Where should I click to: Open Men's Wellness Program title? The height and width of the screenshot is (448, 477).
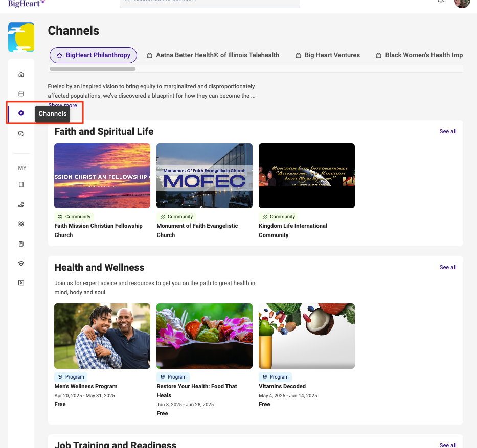point(86,386)
